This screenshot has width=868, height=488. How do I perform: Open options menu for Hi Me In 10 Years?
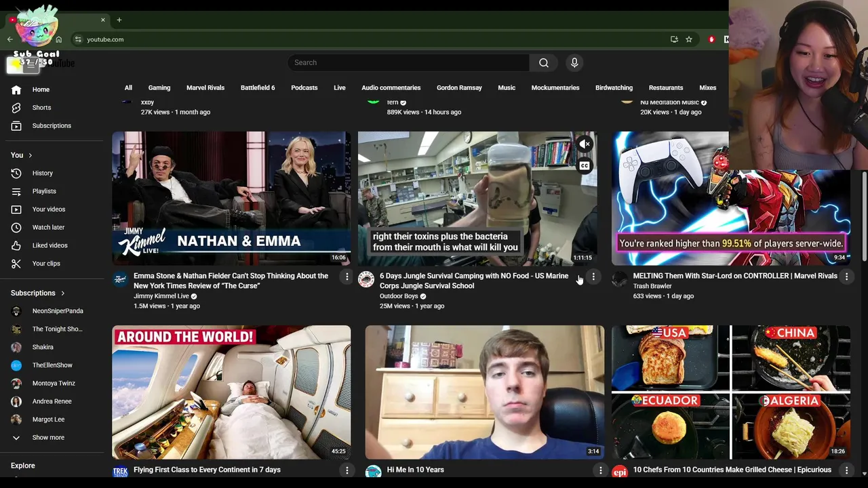600,470
